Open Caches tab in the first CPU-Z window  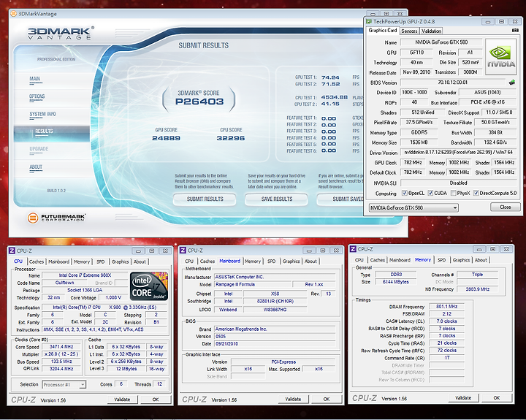tap(37, 261)
